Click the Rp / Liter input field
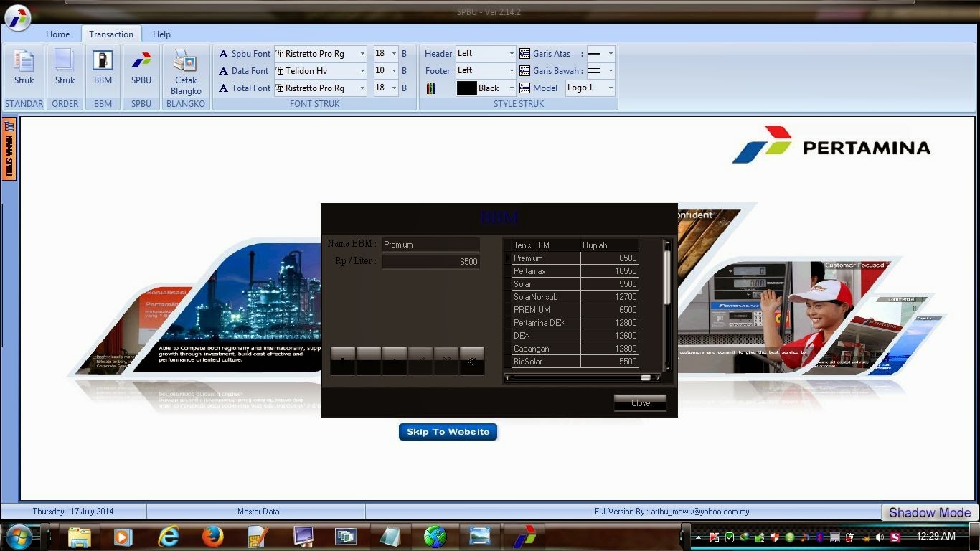 tap(430, 262)
